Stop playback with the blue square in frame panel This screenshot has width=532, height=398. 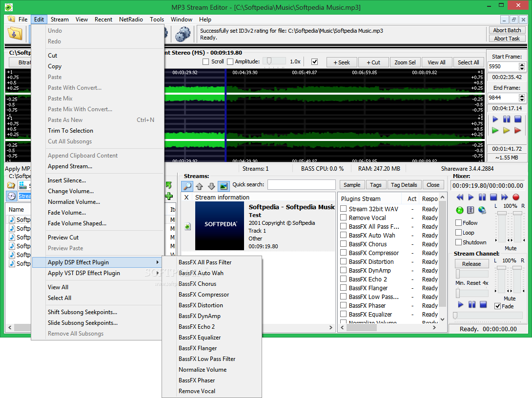[x=518, y=119]
